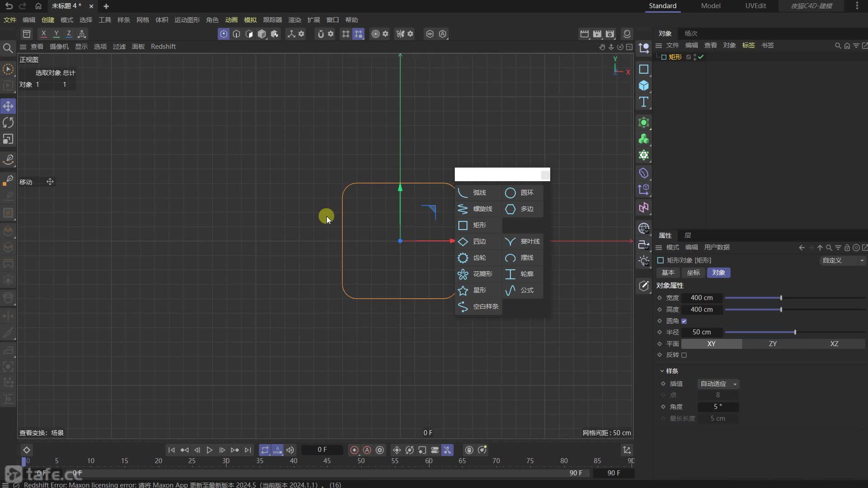Image resolution: width=868 pixels, height=488 pixels.
Task: Choose the Cogwheel spline (齿轮)
Action: [478, 258]
